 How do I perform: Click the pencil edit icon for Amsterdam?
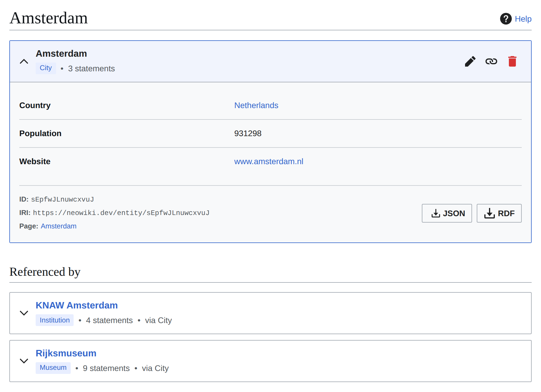(x=470, y=61)
